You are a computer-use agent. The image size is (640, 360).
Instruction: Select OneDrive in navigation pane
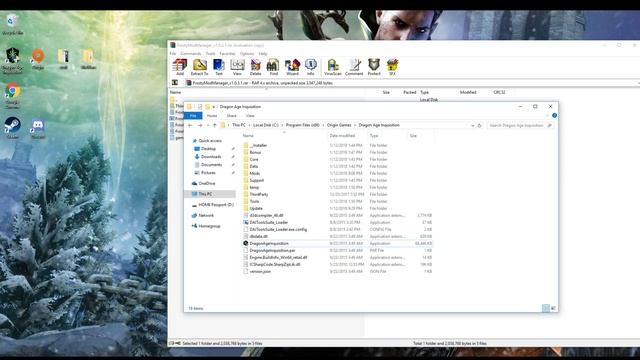point(207,184)
